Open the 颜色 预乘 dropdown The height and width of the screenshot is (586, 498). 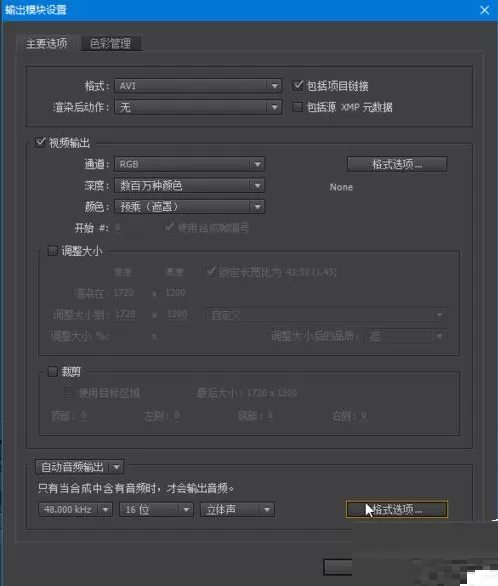(190, 207)
